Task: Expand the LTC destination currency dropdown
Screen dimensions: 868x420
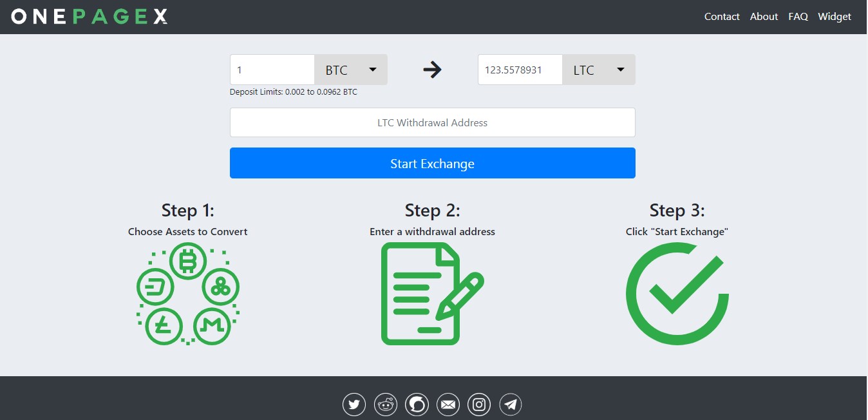Action: pos(599,70)
